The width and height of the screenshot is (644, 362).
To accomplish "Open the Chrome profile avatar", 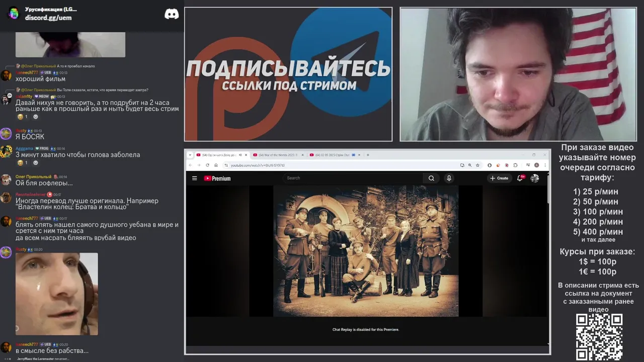I will [536, 165].
